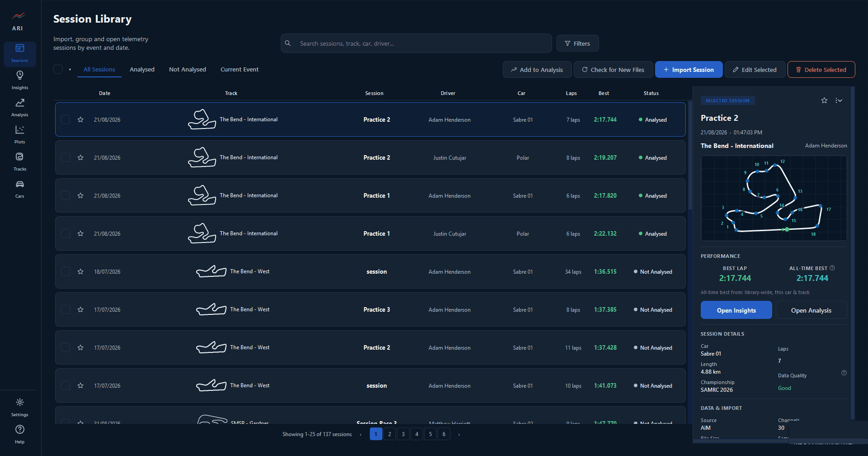Viewport: 868px width, 456px height.
Task: Go to page 4 of sessions
Action: coord(416,434)
